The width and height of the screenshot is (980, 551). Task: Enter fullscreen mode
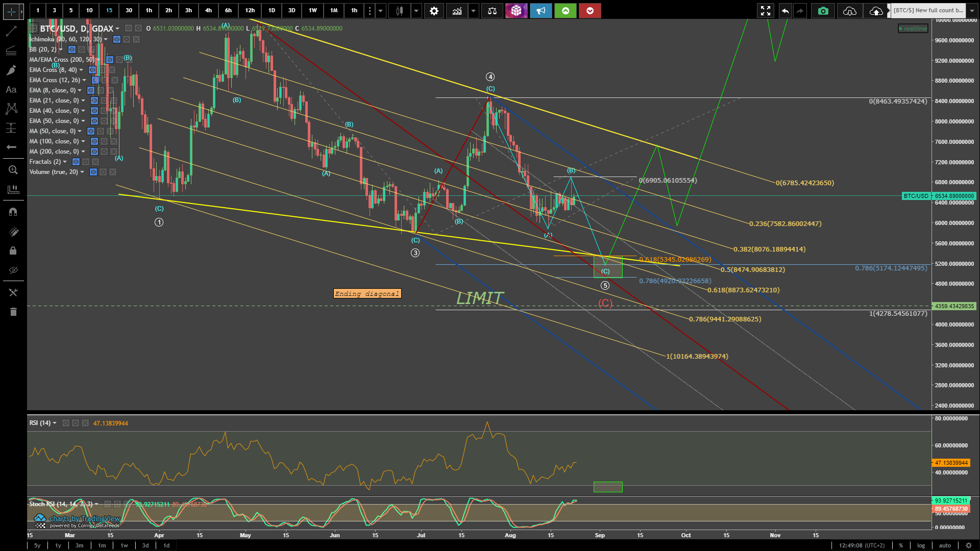[x=766, y=11]
